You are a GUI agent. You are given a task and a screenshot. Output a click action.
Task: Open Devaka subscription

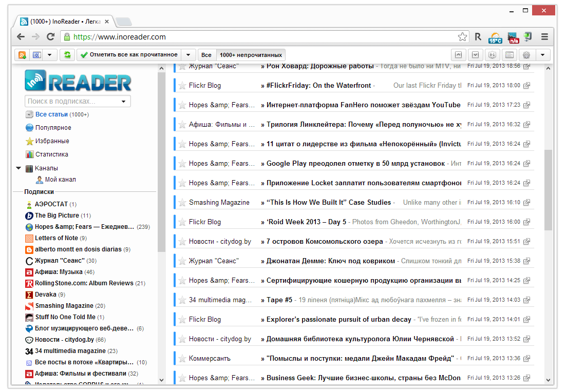[45, 295]
